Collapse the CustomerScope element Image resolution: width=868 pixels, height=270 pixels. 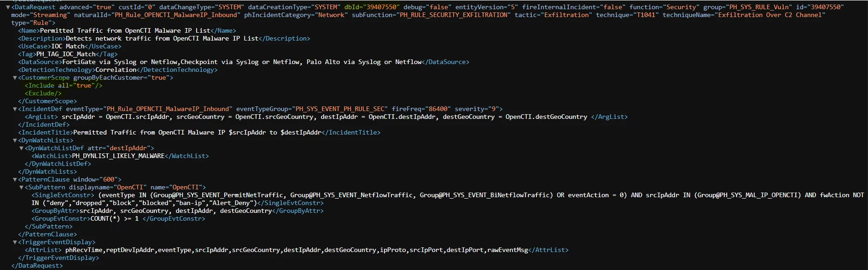[15, 78]
